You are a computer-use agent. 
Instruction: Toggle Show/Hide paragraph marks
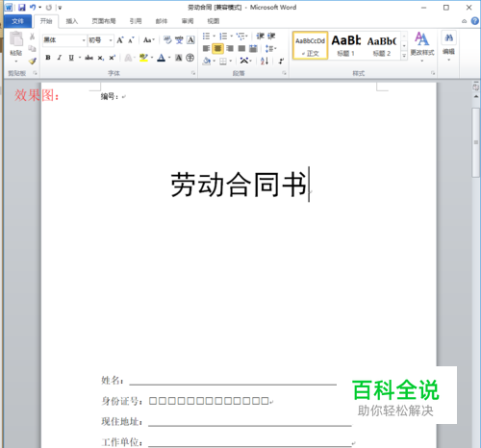(281, 61)
